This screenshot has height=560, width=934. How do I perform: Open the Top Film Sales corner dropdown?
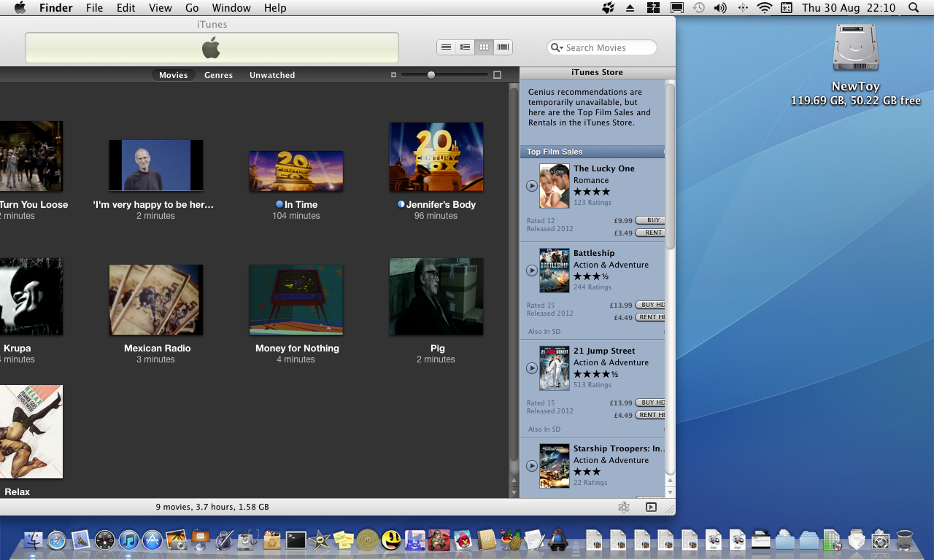[x=663, y=152]
